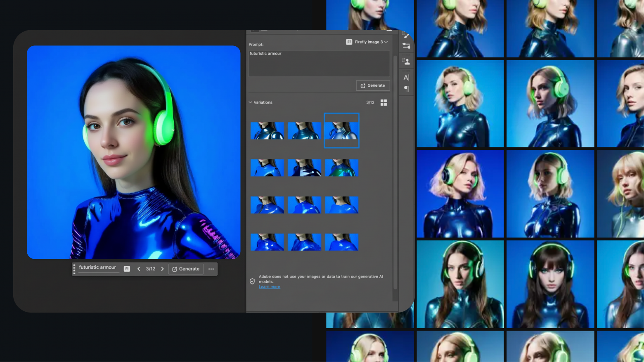
Task: Click the Prompt text box in the panel
Action: click(x=319, y=64)
